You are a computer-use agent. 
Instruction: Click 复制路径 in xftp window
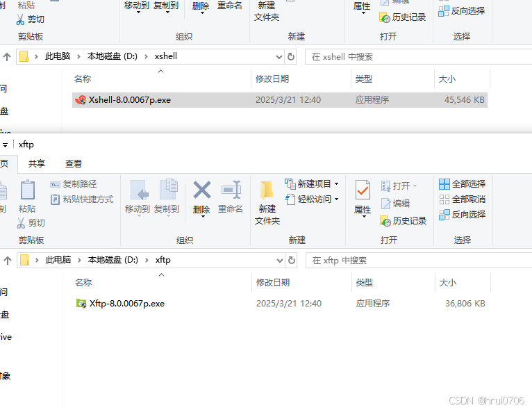(74, 184)
